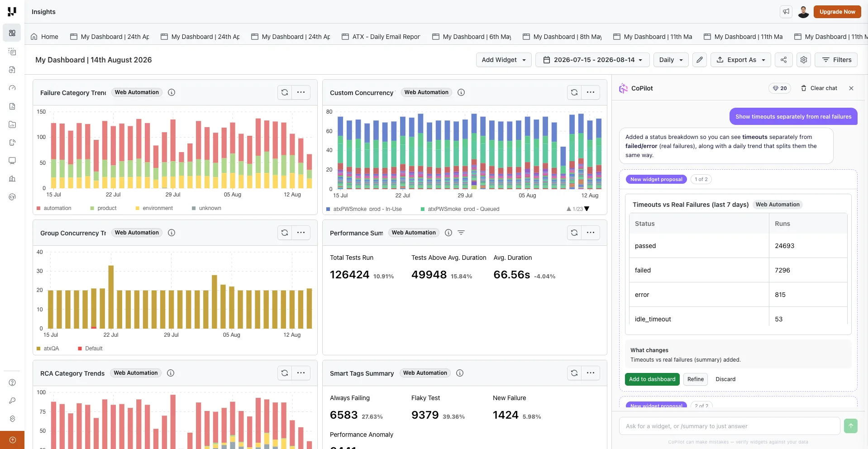Open the help icon in left sidebar

pos(12,382)
